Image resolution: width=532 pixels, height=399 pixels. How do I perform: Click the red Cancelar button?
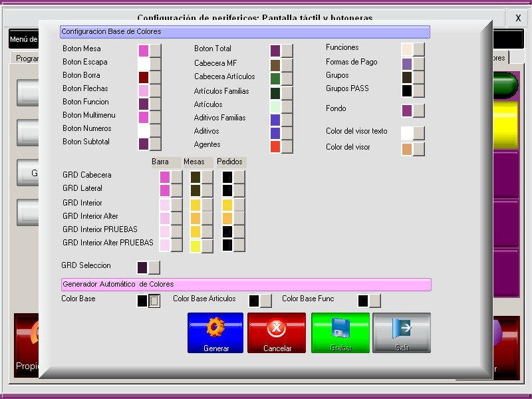coord(277,333)
